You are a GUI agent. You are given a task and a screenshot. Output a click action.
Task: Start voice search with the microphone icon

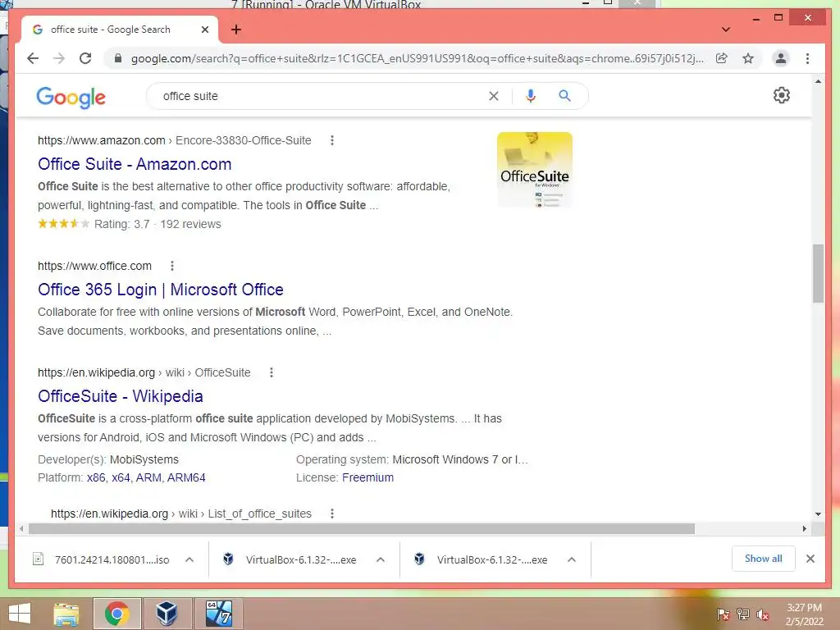531,96
